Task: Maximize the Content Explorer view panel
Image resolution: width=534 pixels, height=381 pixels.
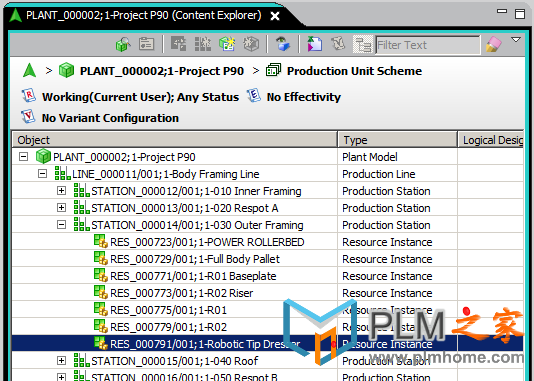Action: point(520,13)
